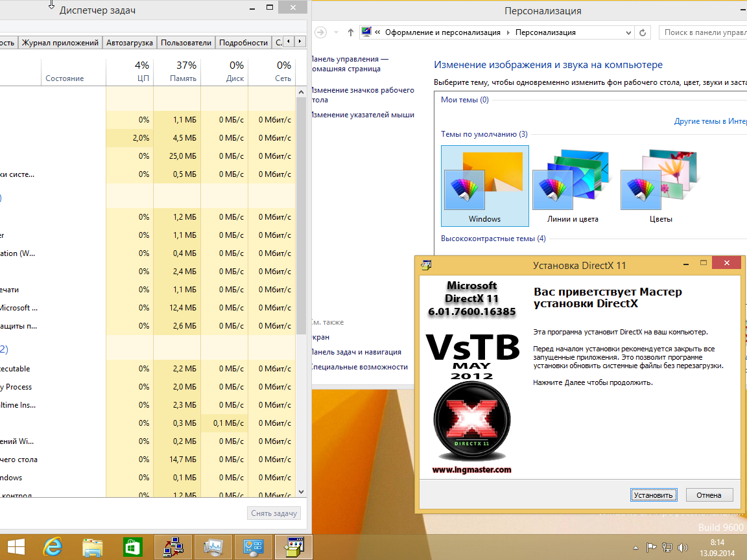The width and height of the screenshot is (747, 560).
Task: Open Панель задач и навигация link
Action: [x=357, y=352]
